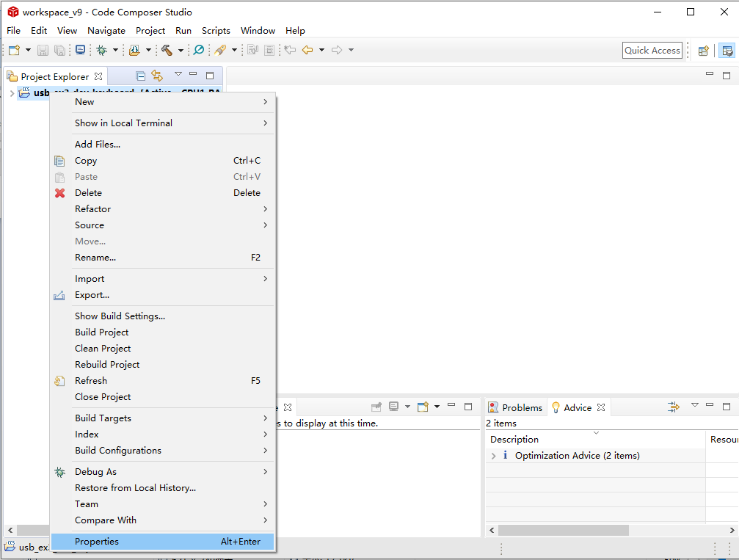Switch to the Problems tab
This screenshot has width=739, height=560.
coord(515,408)
